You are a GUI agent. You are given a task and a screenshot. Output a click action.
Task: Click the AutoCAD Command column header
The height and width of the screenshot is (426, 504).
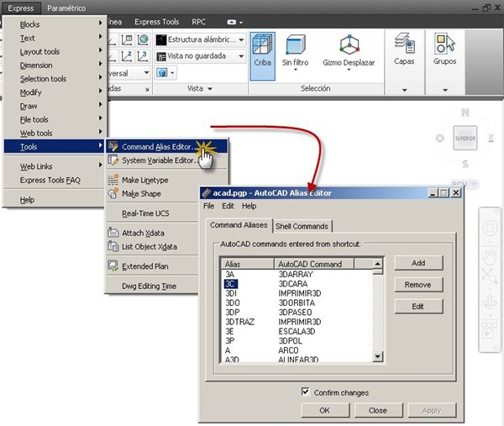coord(314,264)
